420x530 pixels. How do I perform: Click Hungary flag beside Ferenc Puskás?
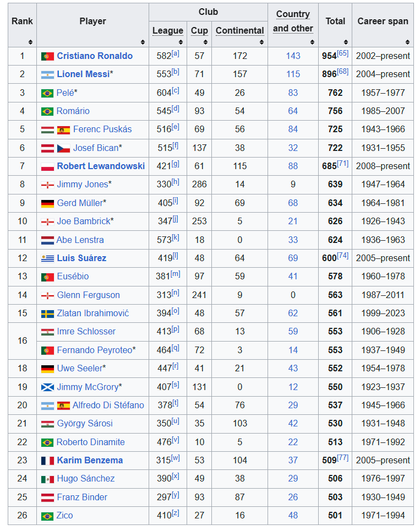point(47,130)
